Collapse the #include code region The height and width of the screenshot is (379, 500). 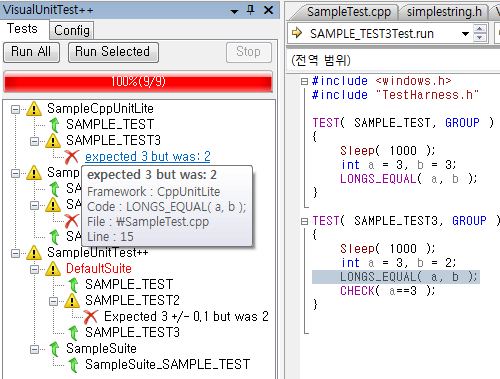(x=304, y=81)
